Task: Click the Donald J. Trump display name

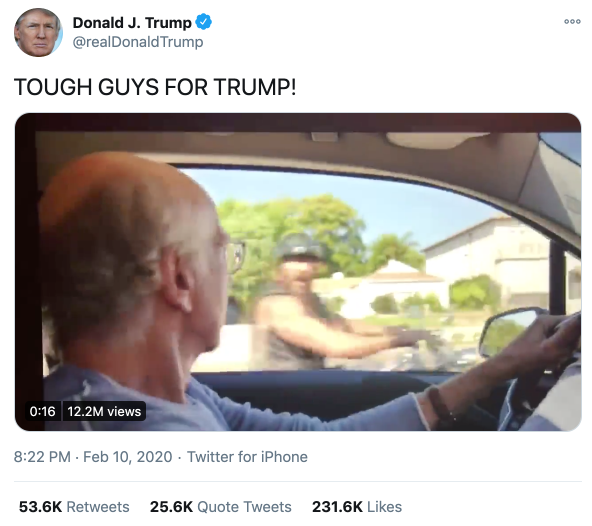Action: tap(132, 23)
